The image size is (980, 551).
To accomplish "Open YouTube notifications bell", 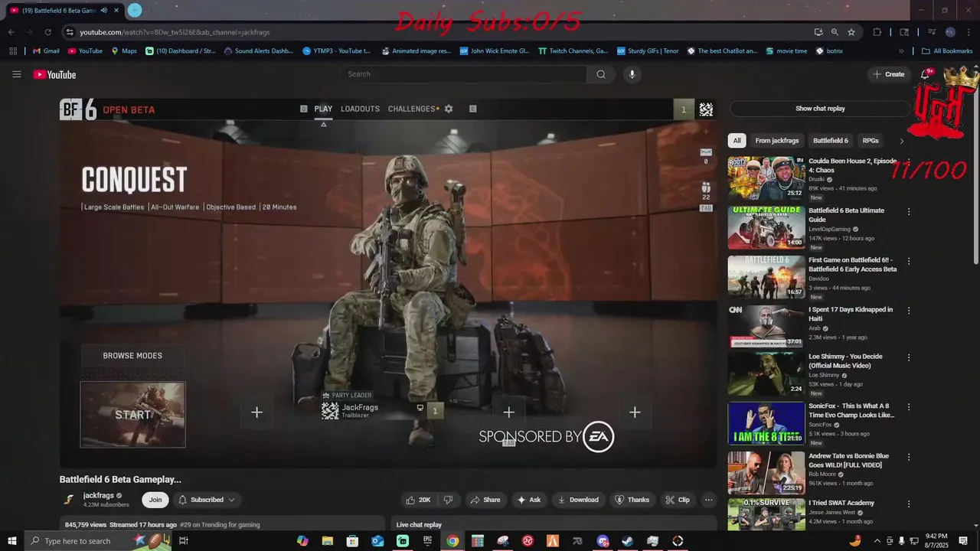I will point(926,74).
